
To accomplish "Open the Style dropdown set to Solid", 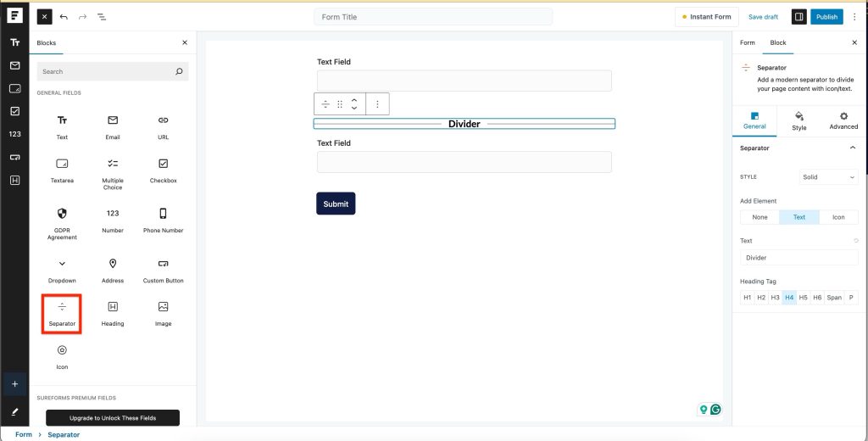I will pyautogui.click(x=829, y=177).
